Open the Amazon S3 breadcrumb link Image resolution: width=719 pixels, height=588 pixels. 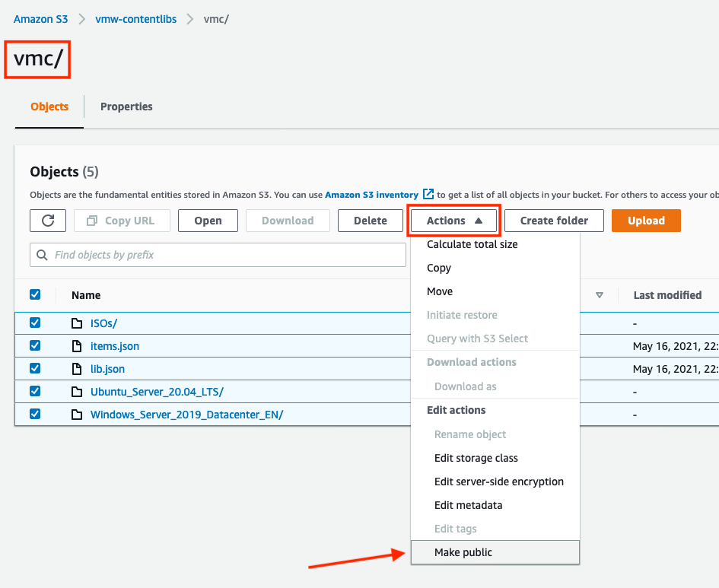[41, 19]
